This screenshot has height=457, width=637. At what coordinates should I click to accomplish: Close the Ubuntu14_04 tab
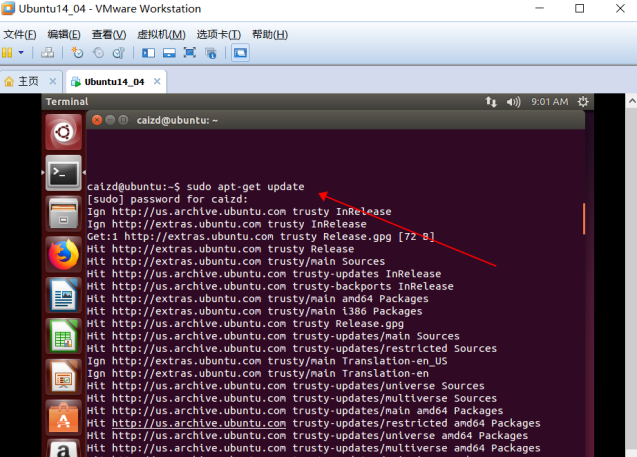click(x=157, y=81)
